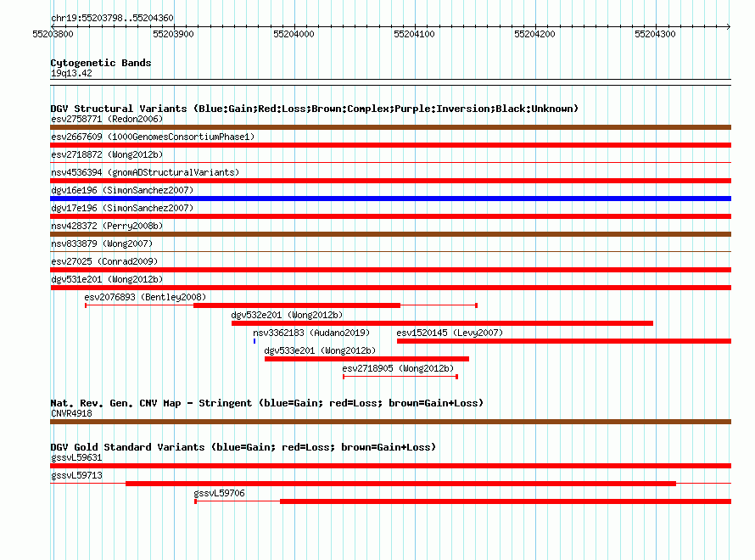This screenshot has height=560, width=755.
Task: Click the red bar for dgv532e201
Action: tap(442, 323)
